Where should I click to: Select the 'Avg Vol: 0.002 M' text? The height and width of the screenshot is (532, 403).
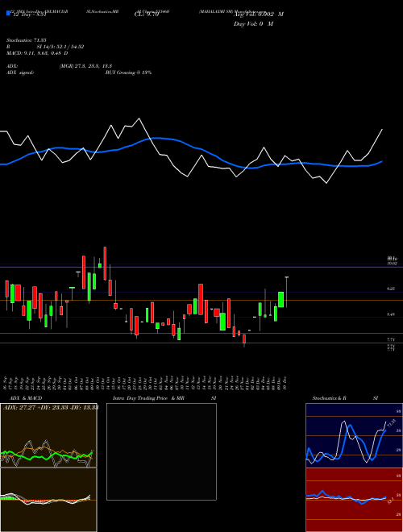[x=259, y=15]
